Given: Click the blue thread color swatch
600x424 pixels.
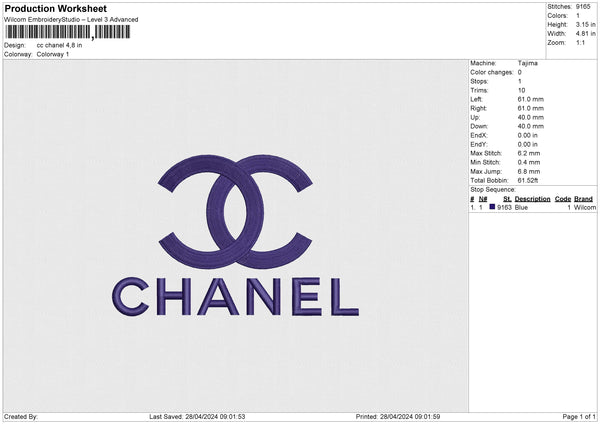Looking at the screenshot, I should point(492,207).
